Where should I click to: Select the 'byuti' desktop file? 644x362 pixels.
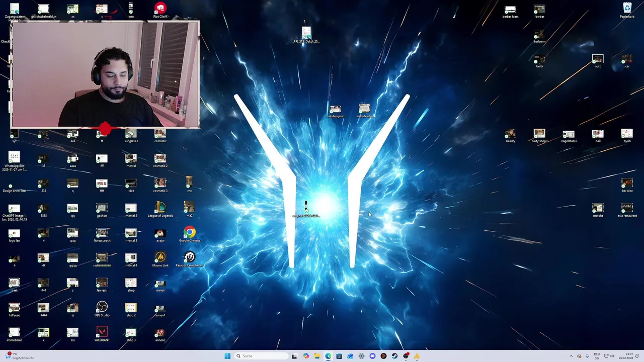(627, 136)
